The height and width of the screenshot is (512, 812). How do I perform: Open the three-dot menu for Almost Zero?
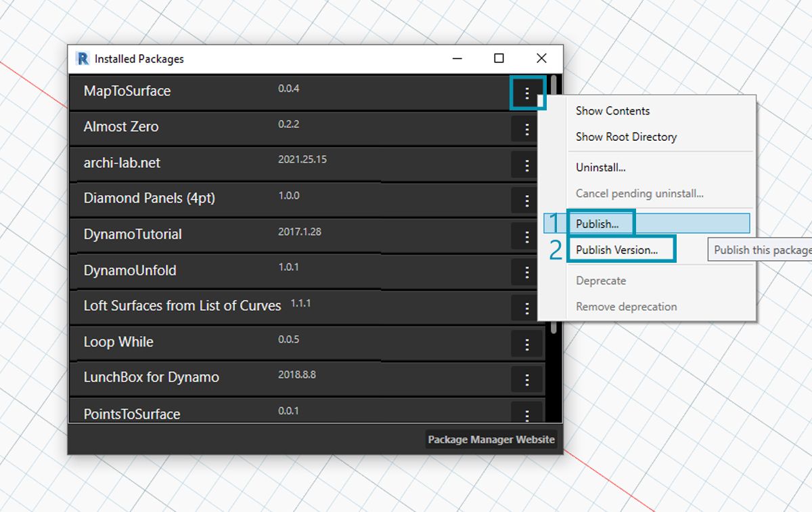tap(527, 129)
